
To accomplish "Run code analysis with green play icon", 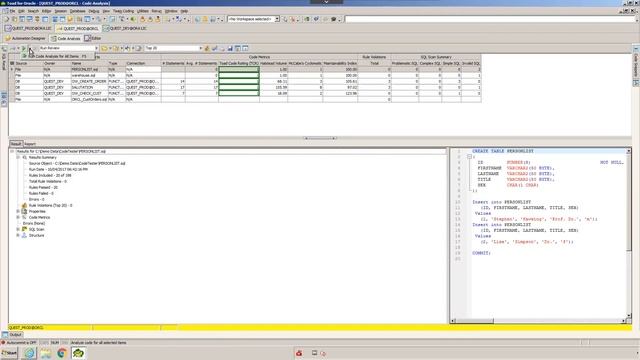I will 24,48.
